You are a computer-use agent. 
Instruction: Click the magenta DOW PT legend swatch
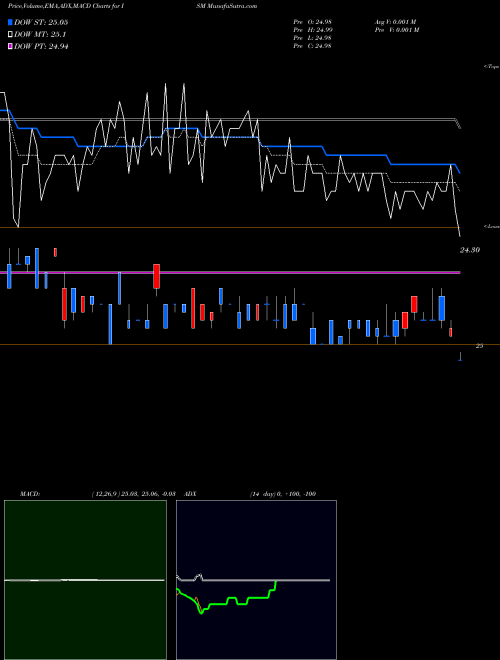11,46
